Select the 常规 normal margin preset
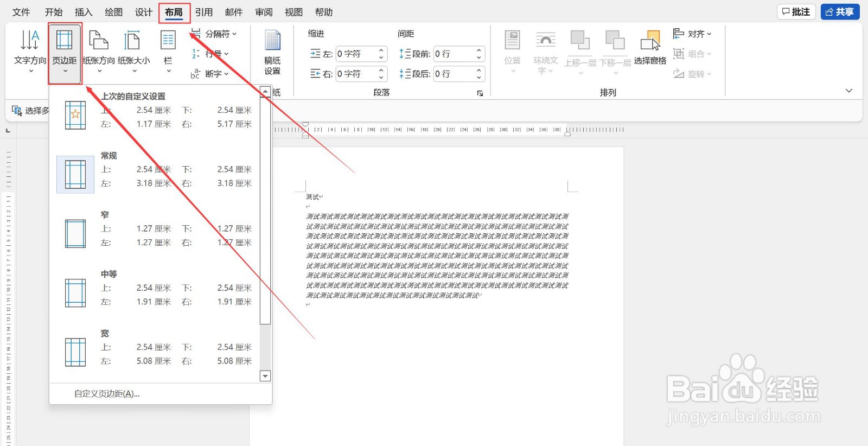 156,174
